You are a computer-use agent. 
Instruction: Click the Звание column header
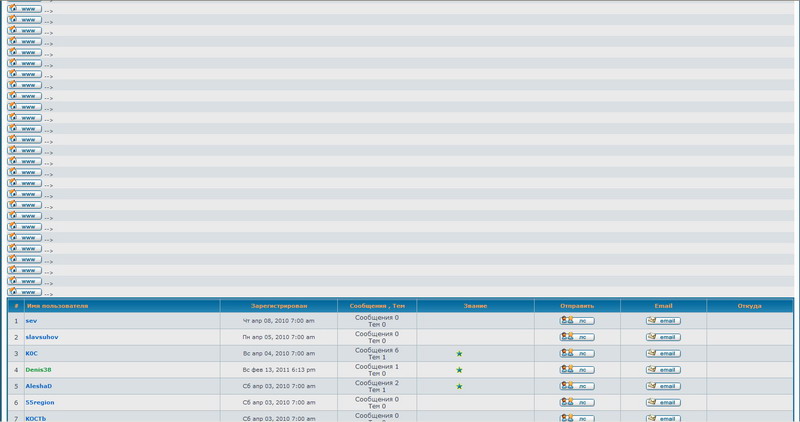(x=475, y=306)
